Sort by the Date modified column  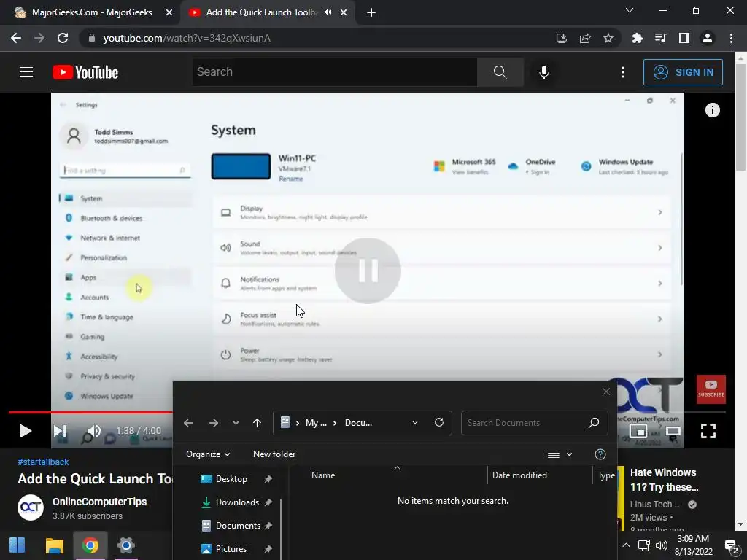[x=519, y=475]
